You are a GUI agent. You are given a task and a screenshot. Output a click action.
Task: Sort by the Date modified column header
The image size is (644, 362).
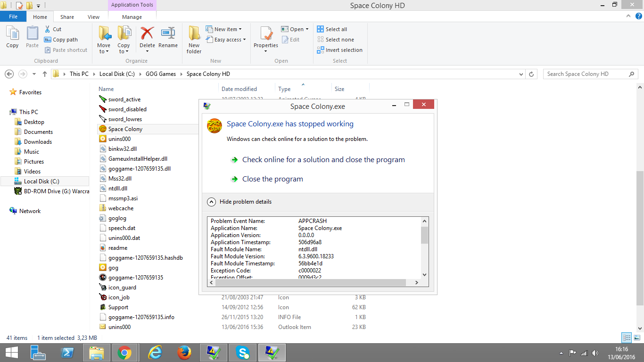coord(239,89)
